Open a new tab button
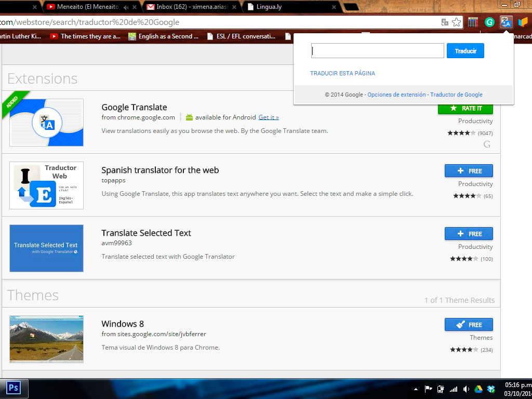This screenshot has width=532, height=399. (351, 7)
